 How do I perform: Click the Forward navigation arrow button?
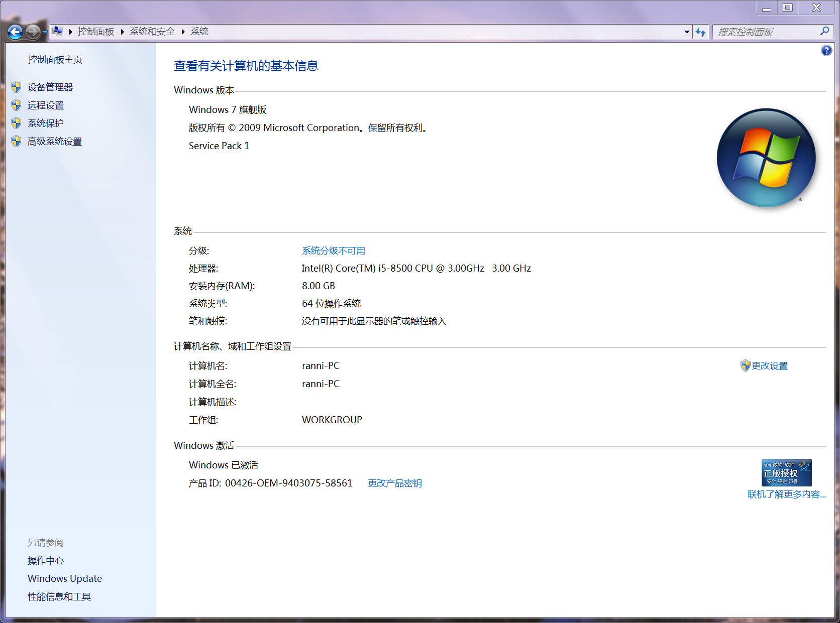pyautogui.click(x=33, y=32)
